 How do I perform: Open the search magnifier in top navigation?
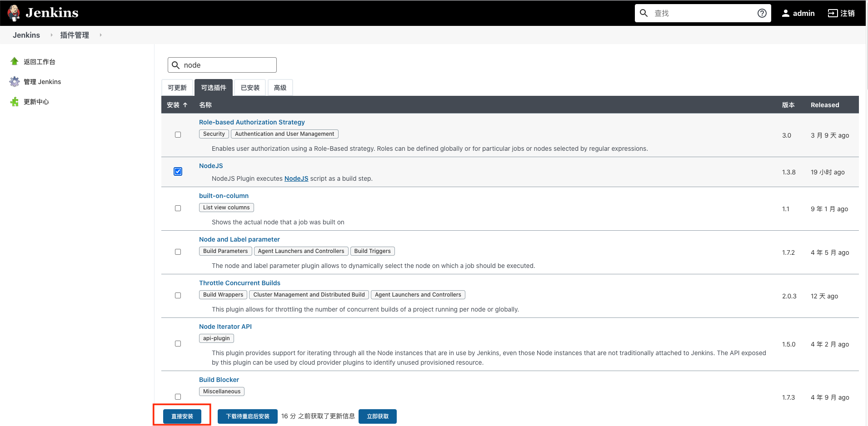coord(644,13)
